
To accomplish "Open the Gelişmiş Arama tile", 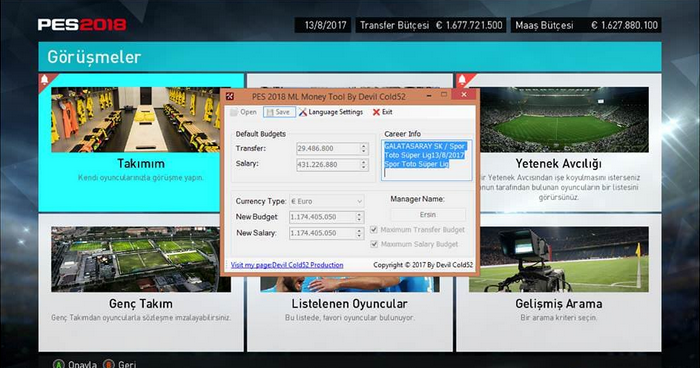I will pyautogui.click(x=558, y=282).
